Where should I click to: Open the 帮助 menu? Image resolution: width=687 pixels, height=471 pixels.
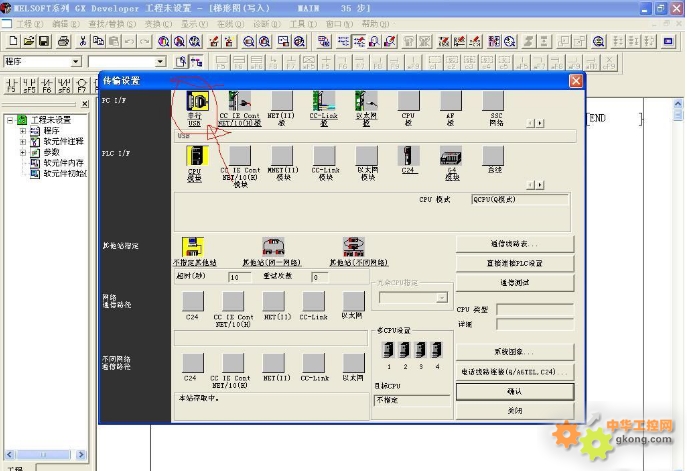[375, 24]
